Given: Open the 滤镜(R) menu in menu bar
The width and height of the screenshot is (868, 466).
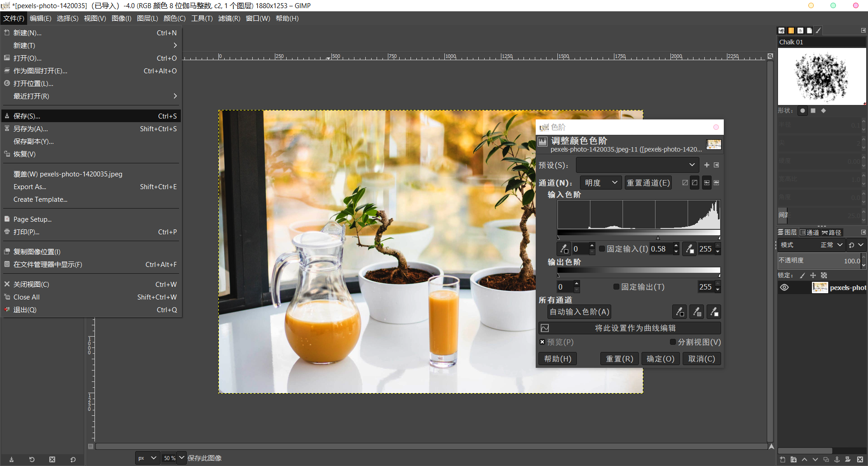Looking at the screenshot, I should tap(229, 19).
